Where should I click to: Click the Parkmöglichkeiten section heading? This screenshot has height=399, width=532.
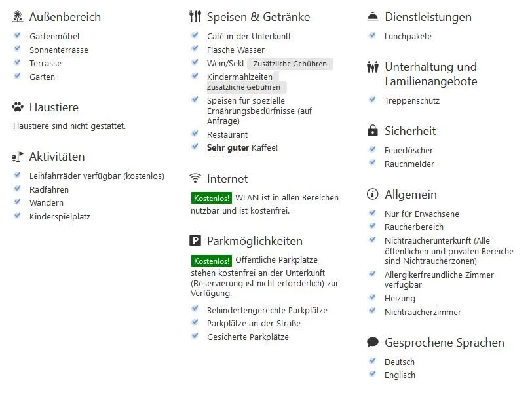click(254, 241)
